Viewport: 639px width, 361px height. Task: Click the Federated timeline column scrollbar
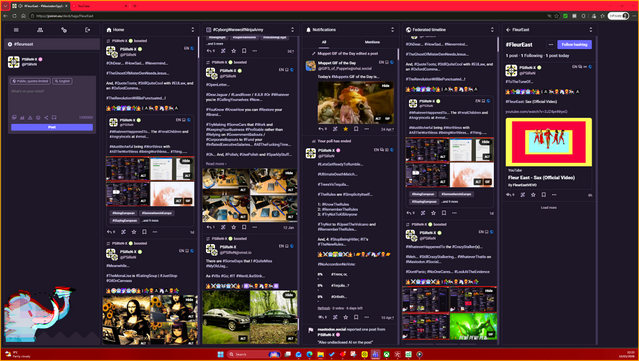[x=498, y=44]
